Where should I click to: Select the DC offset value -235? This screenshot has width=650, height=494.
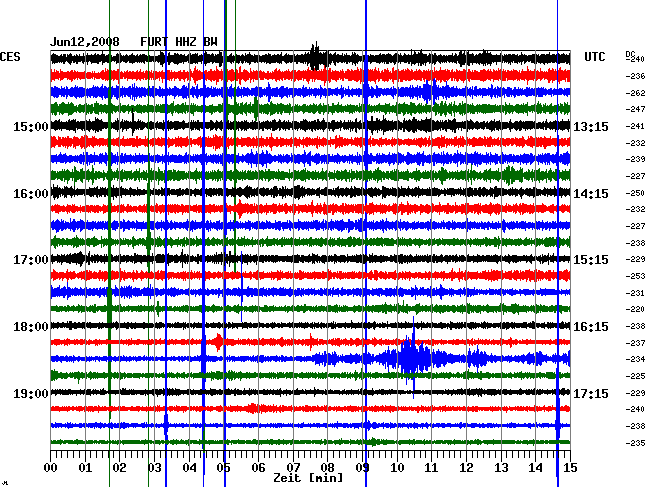(635, 443)
